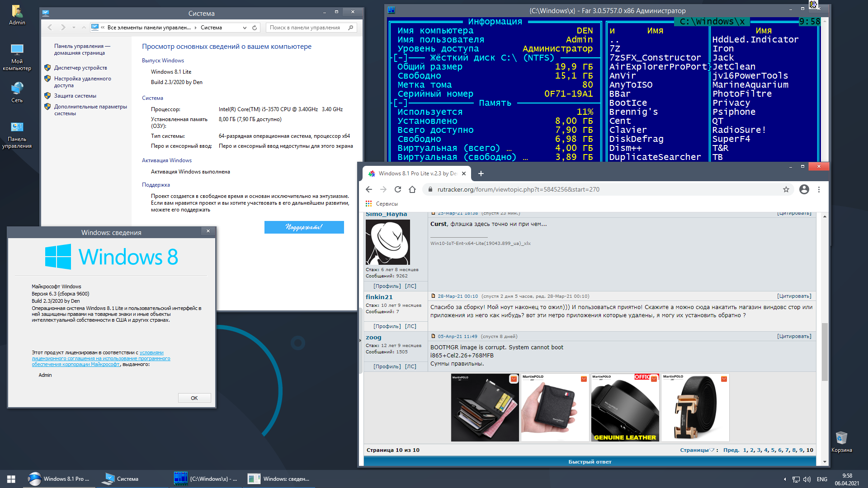This screenshot has height=488, width=868.
Task: Click the Chrome address bar URL
Action: pos(518,189)
